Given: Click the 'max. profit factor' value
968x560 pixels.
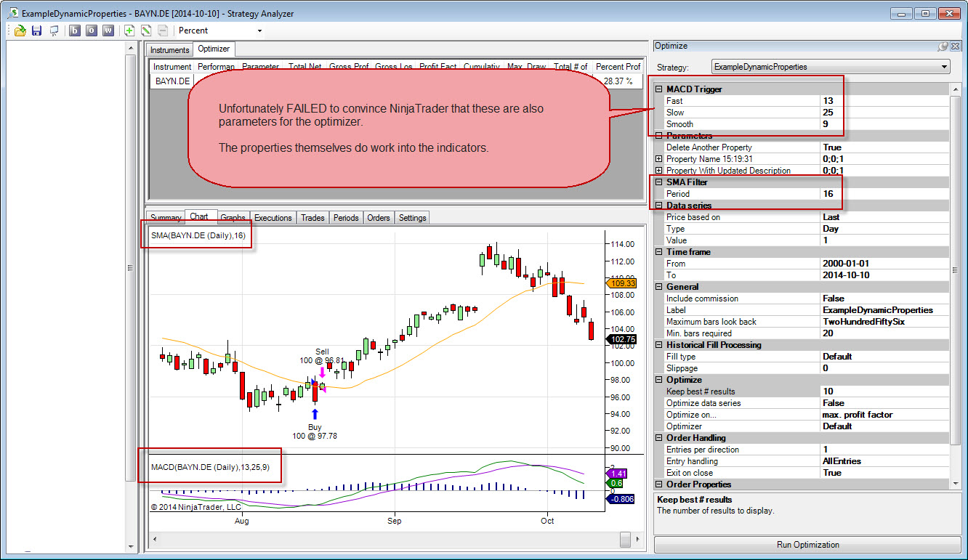Looking at the screenshot, I should point(885,415).
